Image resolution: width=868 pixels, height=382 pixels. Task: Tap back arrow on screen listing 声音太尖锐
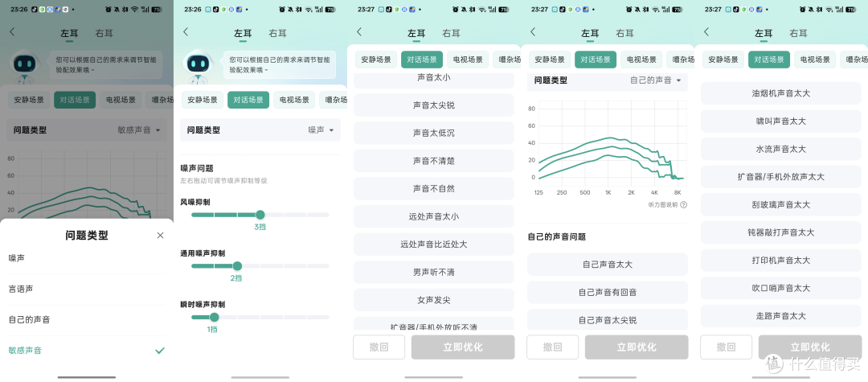click(359, 32)
